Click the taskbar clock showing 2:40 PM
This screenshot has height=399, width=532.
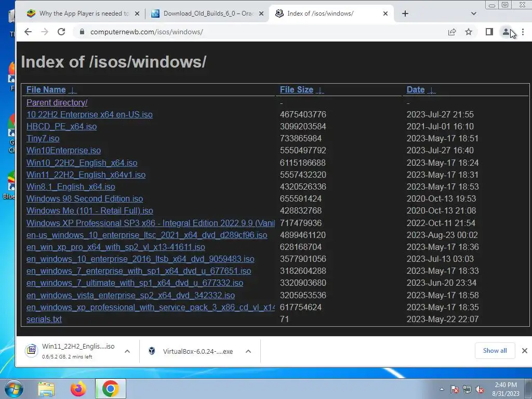(506, 385)
